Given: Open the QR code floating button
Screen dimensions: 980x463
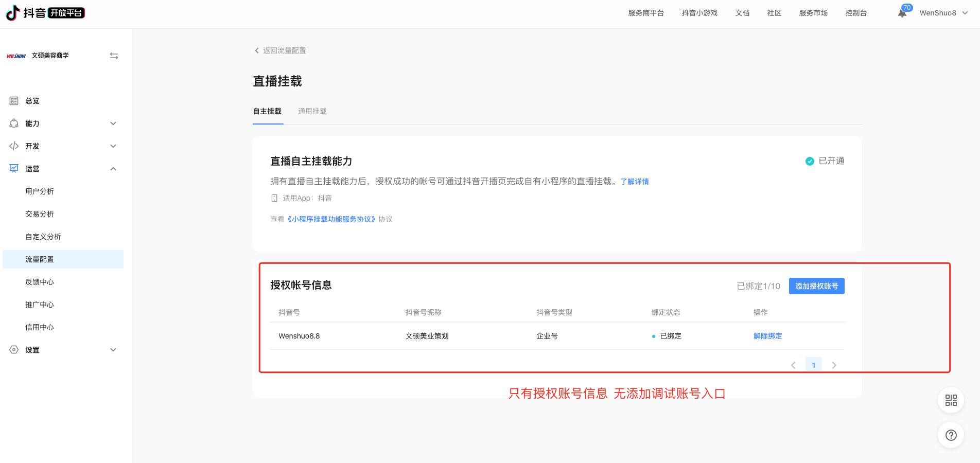Looking at the screenshot, I should pos(951,400).
